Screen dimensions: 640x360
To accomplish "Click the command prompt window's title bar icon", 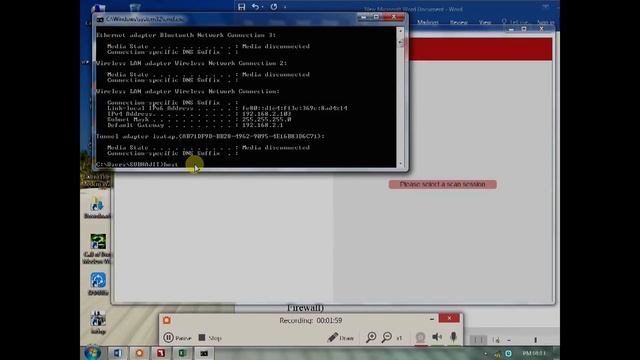I will (x=100, y=19).
